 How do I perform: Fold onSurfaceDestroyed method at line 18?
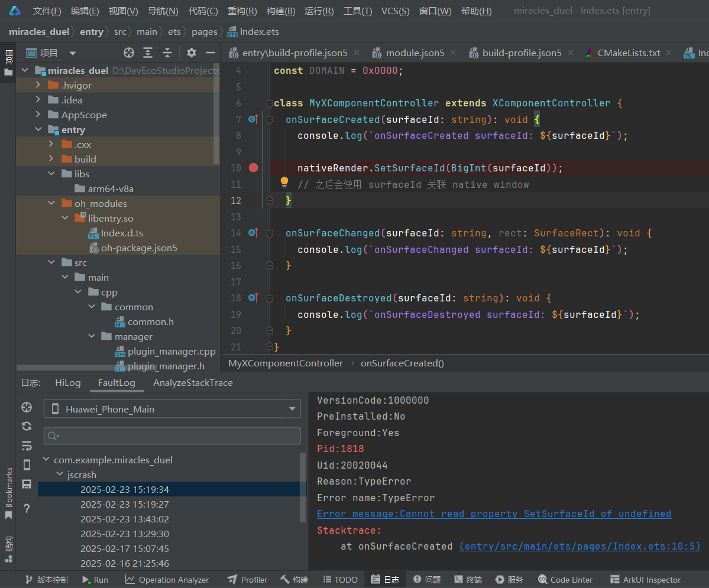pyautogui.click(x=270, y=298)
